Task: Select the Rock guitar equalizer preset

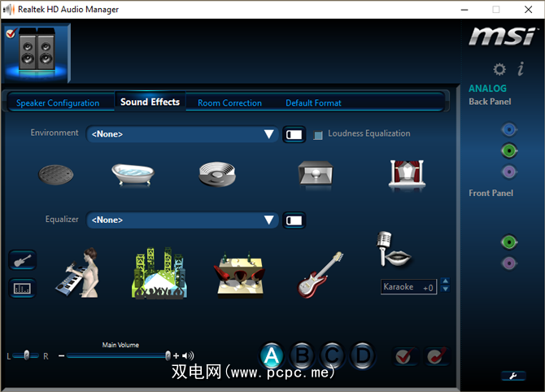Action: (x=320, y=275)
